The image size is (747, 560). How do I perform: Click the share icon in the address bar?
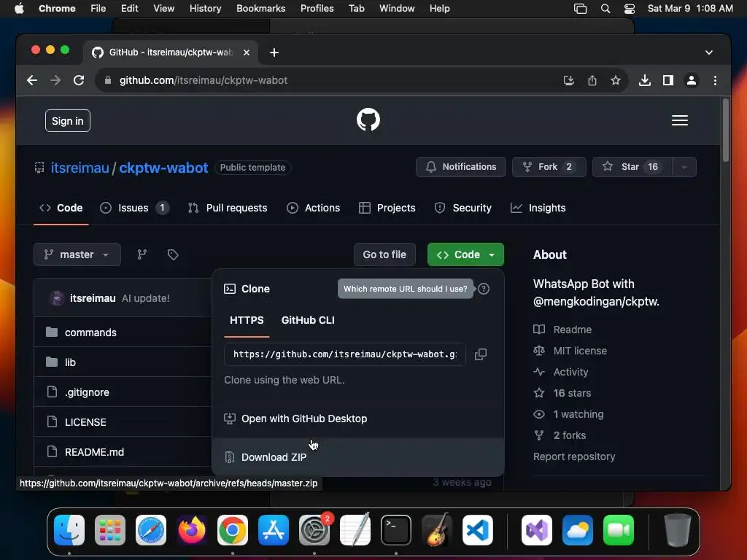click(592, 80)
